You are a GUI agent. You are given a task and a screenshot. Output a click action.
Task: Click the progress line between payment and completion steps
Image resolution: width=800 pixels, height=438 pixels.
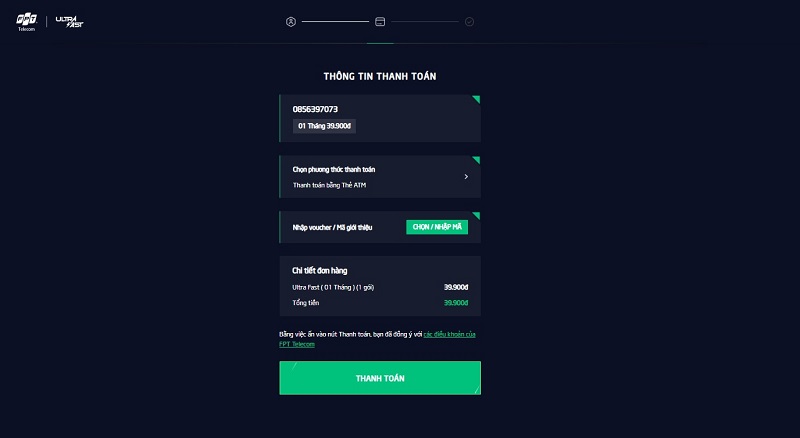(425, 21)
